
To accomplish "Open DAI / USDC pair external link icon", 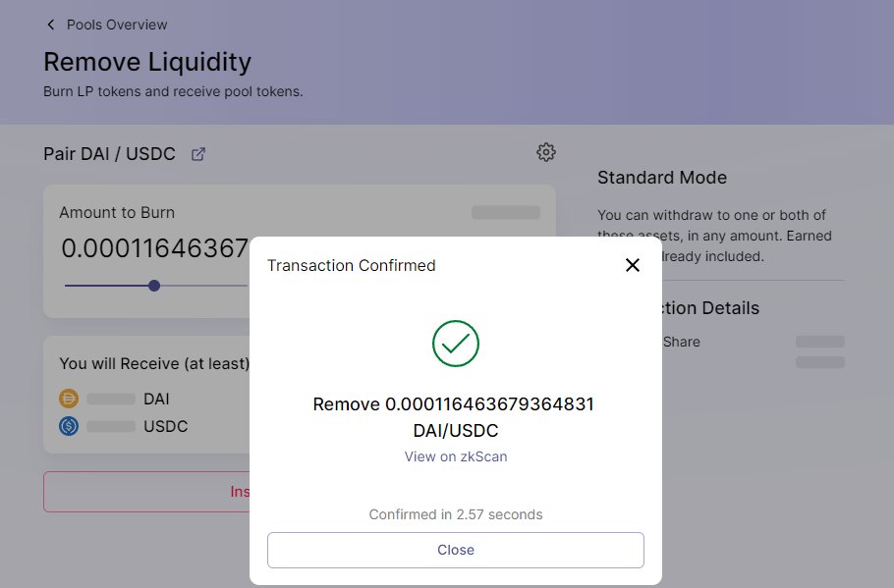I will click(x=197, y=154).
